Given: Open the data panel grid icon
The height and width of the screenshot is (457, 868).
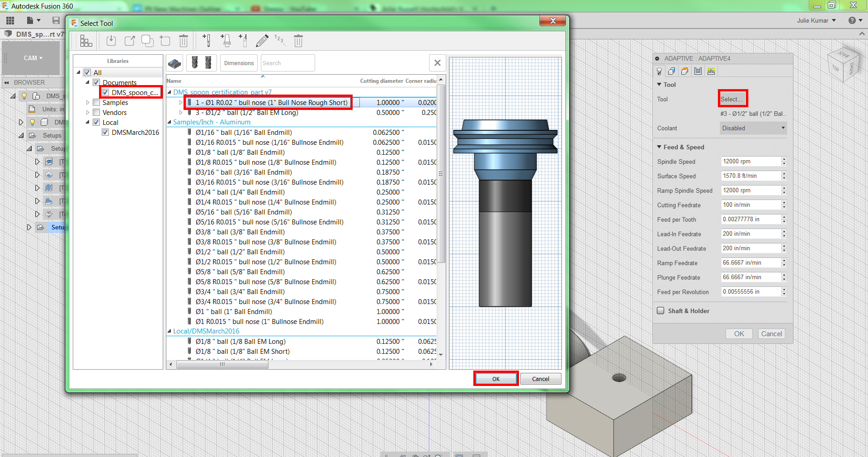Looking at the screenshot, I should click(x=10, y=20).
